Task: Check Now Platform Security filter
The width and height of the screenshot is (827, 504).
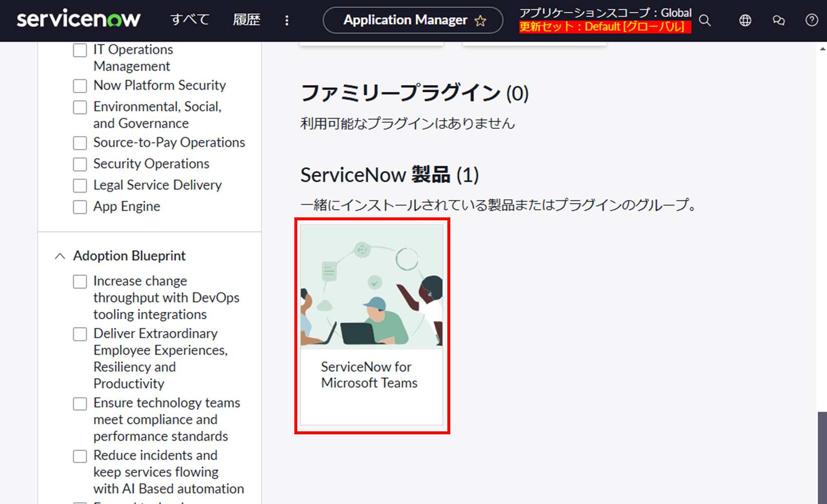Action: (x=80, y=86)
